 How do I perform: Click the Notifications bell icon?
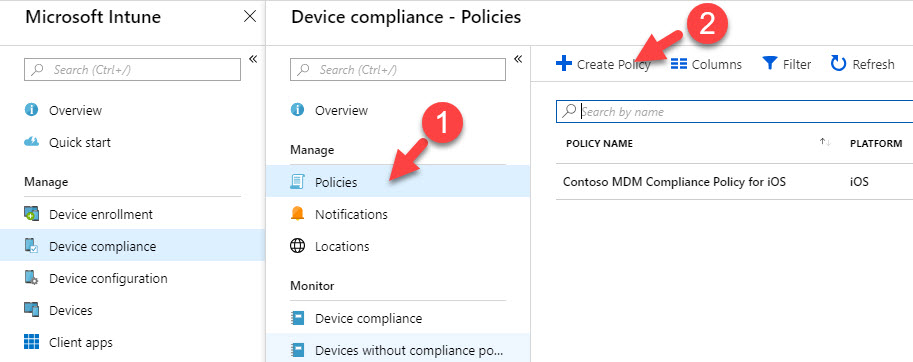tap(298, 214)
